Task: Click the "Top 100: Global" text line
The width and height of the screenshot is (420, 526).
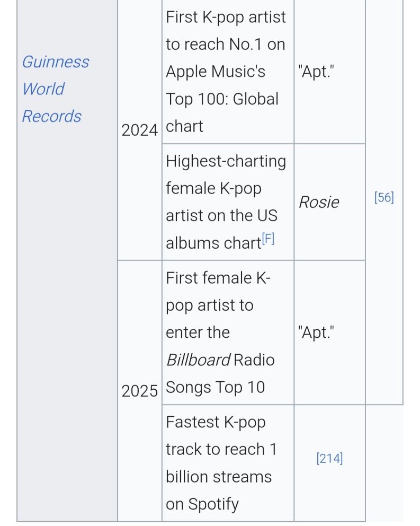Action: click(x=222, y=99)
